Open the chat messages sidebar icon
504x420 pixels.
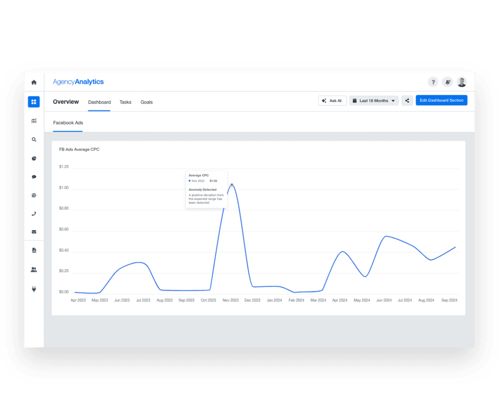tap(34, 176)
